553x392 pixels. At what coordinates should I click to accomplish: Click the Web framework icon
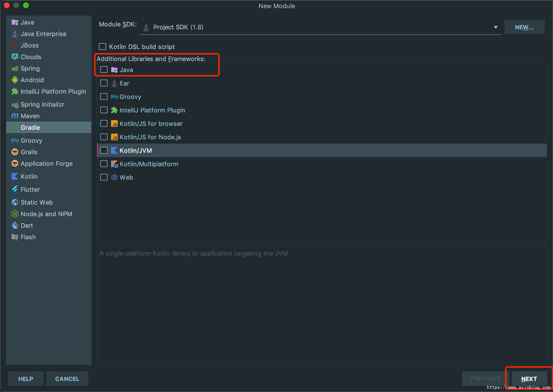(114, 178)
